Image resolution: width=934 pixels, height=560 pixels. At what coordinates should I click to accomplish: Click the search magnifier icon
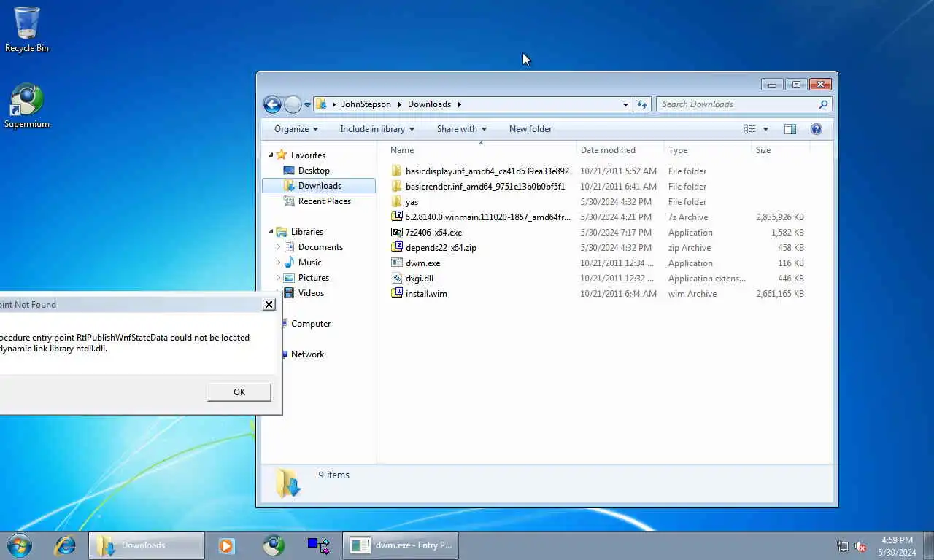pyautogui.click(x=823, y=104)
